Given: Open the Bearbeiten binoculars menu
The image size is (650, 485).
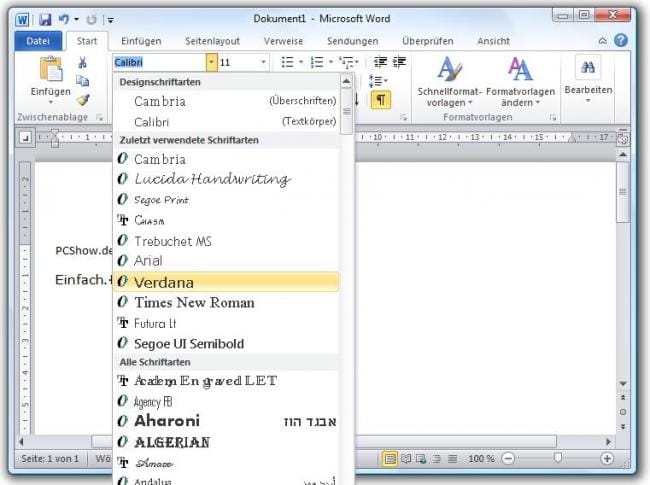Looking at the screenshot, I should point(588,79).
